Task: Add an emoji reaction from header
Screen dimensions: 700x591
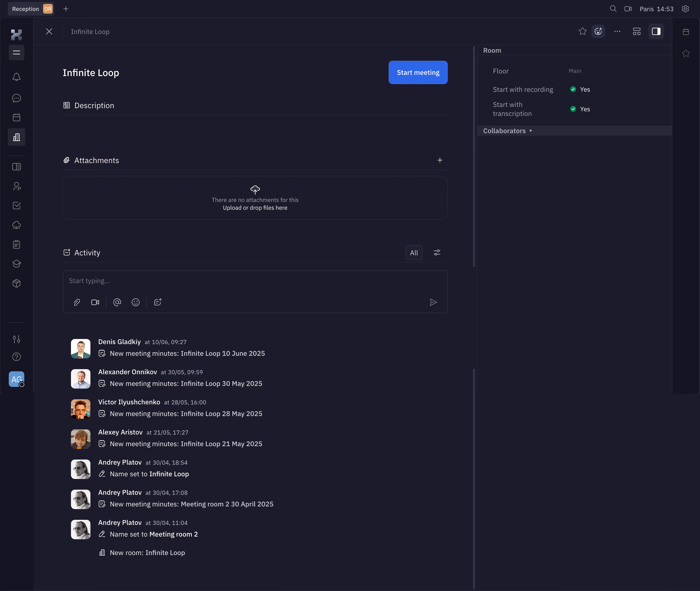Action: tap(598, 32)
